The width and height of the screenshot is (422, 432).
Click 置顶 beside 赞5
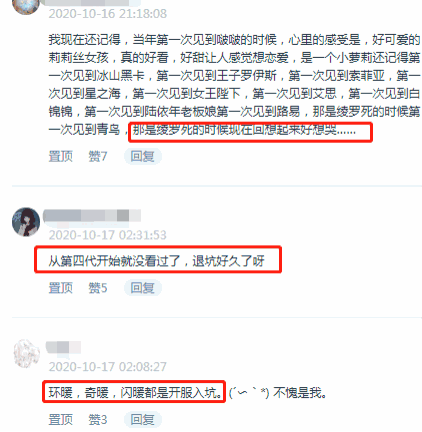click(61, 288)
